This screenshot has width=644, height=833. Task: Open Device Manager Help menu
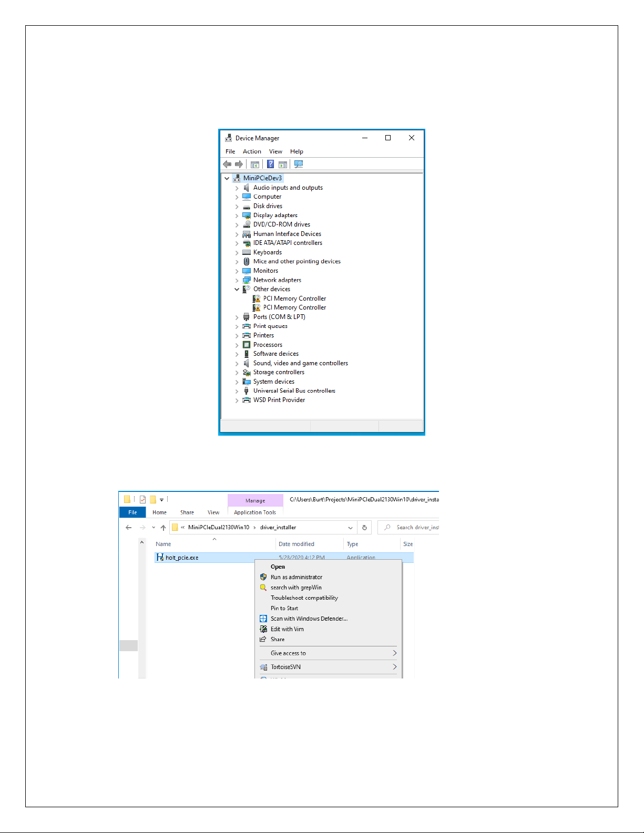pyautogui.click(x=297, y=151)
